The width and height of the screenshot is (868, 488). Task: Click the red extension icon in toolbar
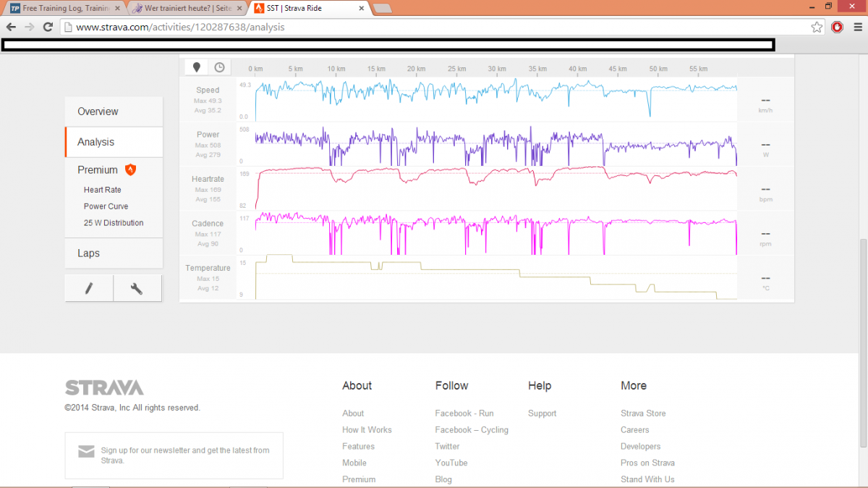point(837,27)
